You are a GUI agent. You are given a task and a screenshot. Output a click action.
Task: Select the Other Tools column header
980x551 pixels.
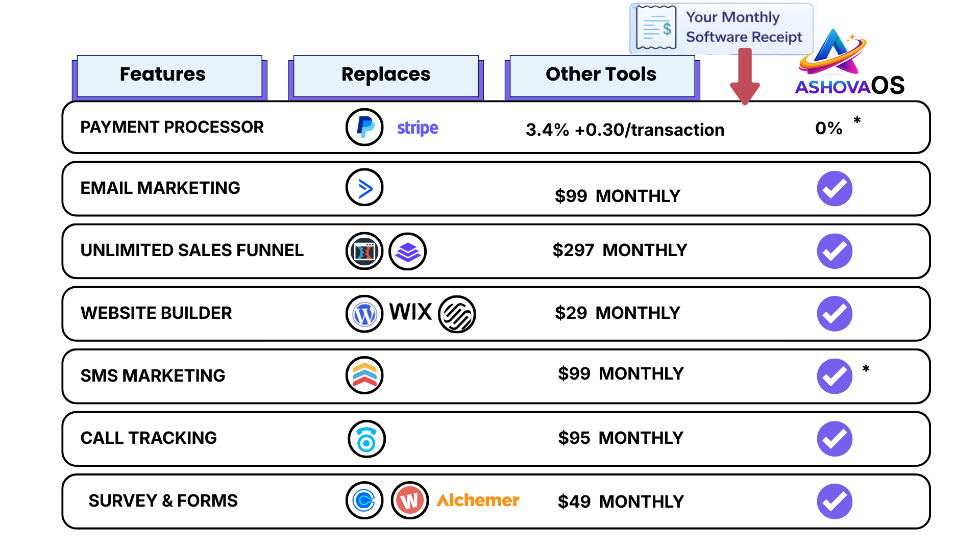[602, 76]
